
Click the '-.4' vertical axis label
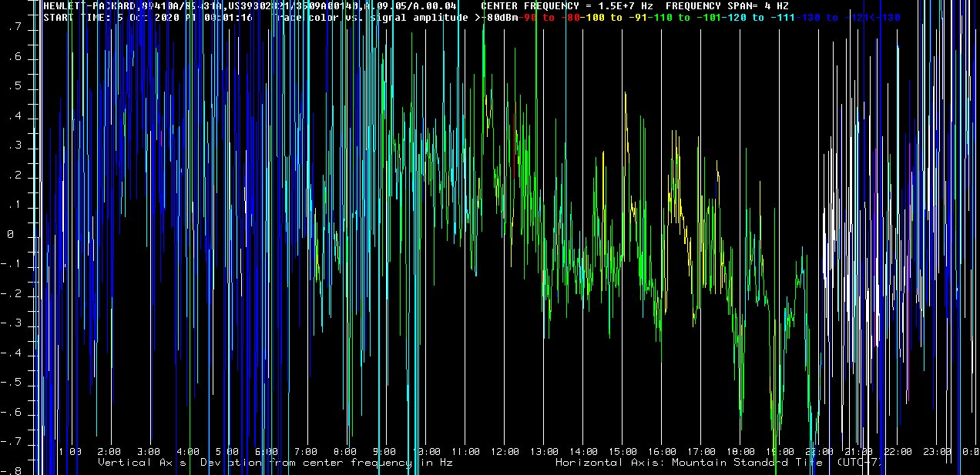(x=12, y=354)
